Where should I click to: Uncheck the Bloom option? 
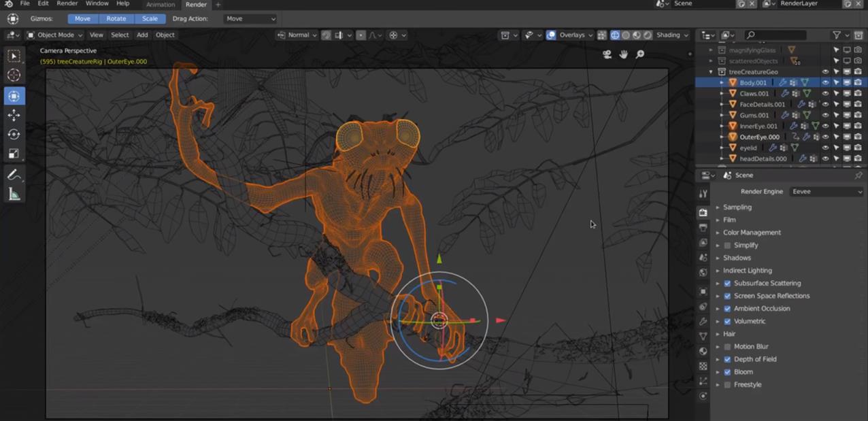(x=727, y=372)
